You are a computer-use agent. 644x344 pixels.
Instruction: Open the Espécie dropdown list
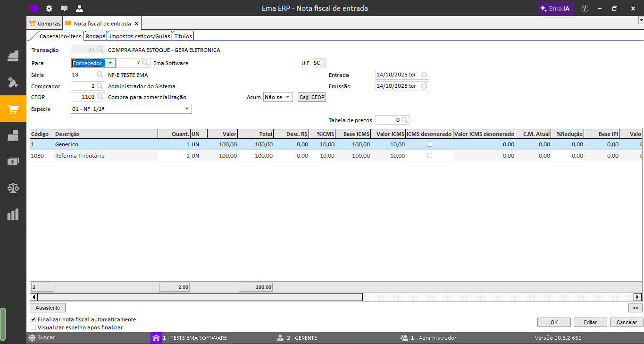pyautogui.click(x=187, y=109)
